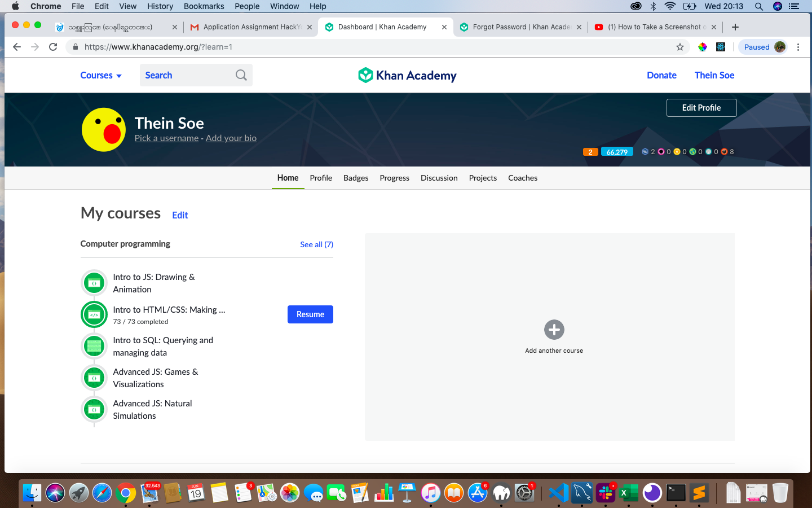Open Intro to SQL course icon
This screenshot has height=508, width=812.
pos(94,346)
